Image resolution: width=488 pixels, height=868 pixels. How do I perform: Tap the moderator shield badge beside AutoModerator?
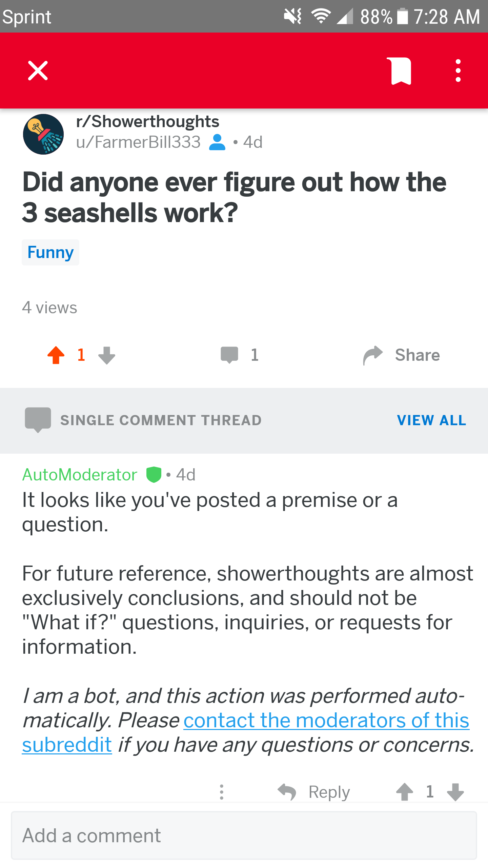pyautogui.click(x=152, y=474)
